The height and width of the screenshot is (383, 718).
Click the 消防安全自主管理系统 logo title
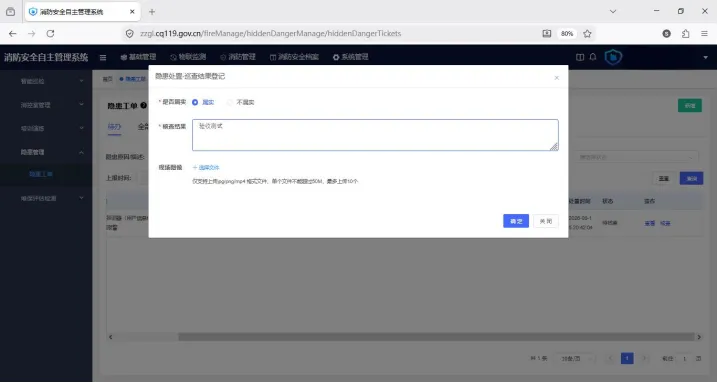point(46,57)
